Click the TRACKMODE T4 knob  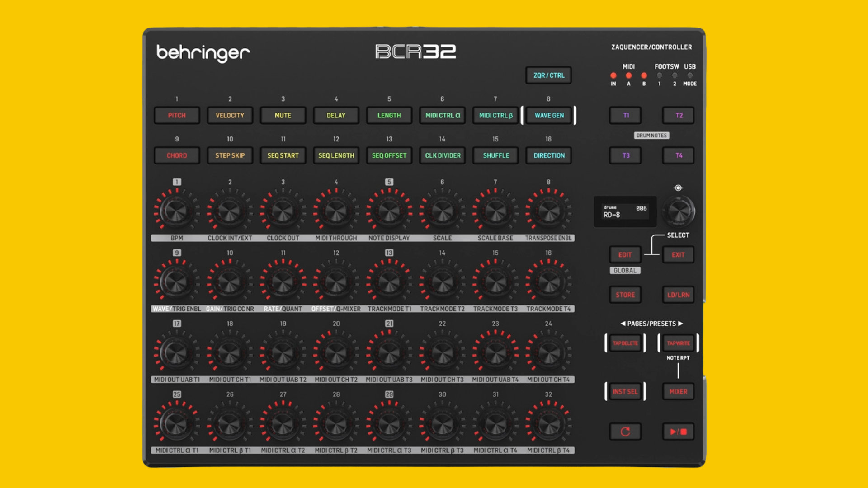point(548,282)
